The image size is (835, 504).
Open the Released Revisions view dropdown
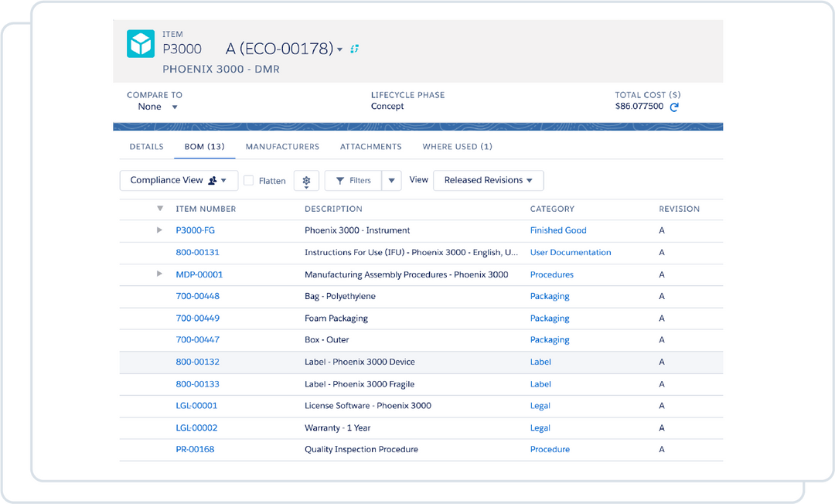tap(488, 180)
